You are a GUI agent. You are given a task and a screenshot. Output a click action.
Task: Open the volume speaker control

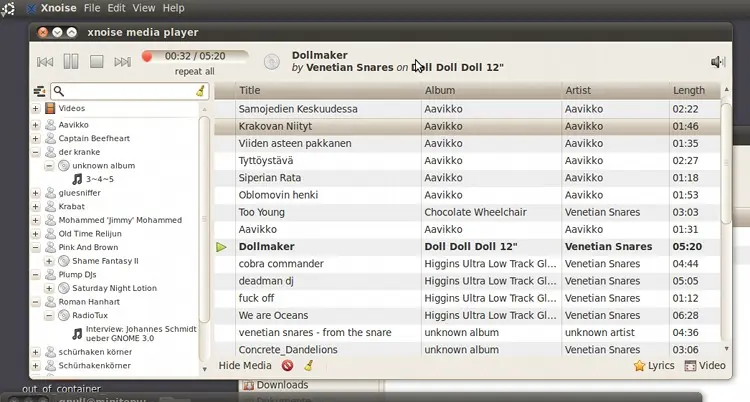(x=717, y=62)
